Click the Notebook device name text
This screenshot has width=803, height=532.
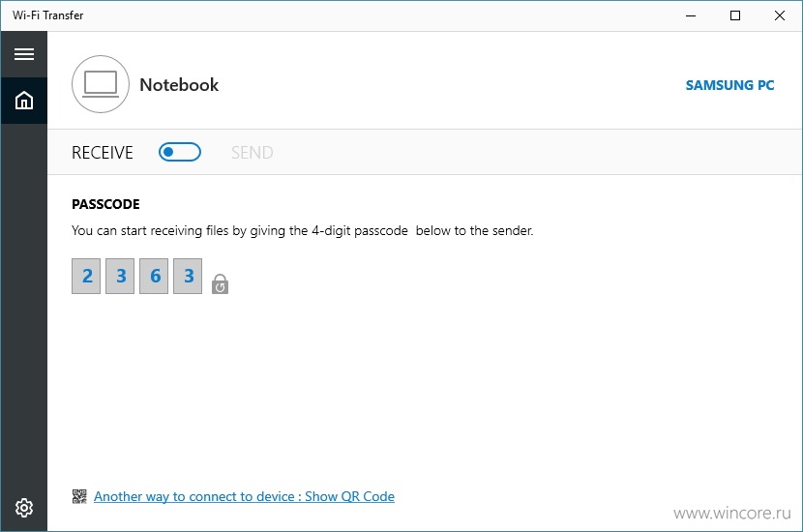[x=179, y=85]
